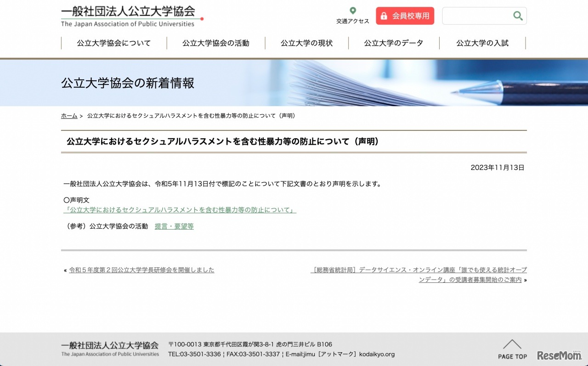Image resolution: width=588 pixels, height=366 pixels.
Task: Open the 公立大学の入試 section
Action: coord(481,43)
